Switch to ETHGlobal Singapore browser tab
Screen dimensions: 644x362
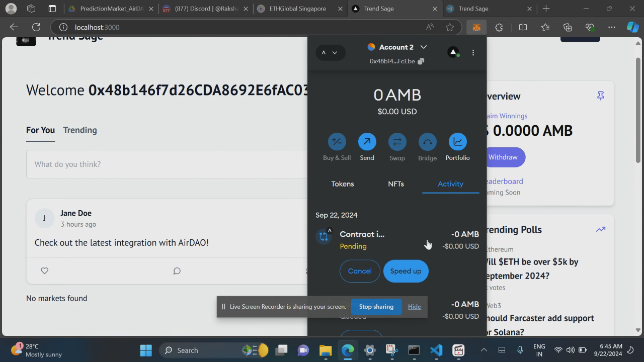click(x=300, y=9)
